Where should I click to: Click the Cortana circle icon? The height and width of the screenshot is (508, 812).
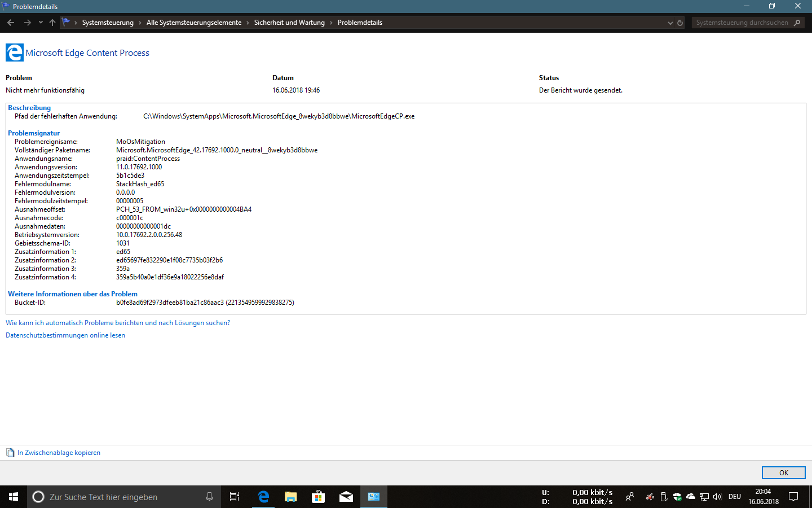coord(38,497)
